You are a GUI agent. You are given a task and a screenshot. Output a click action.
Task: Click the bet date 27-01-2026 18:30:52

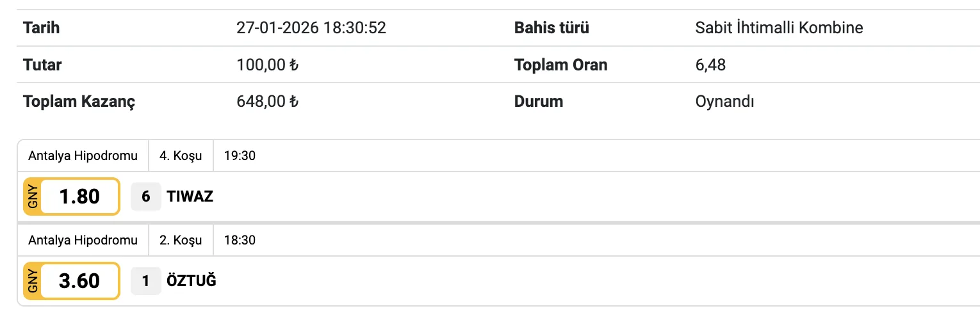click(311, 28)
